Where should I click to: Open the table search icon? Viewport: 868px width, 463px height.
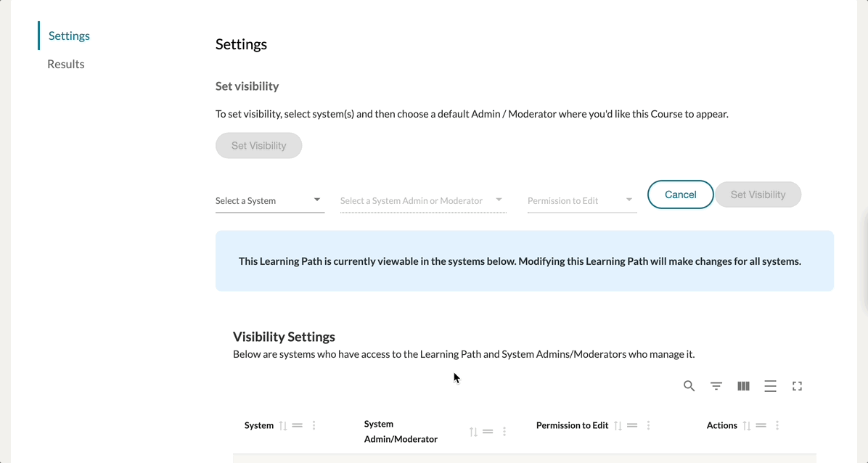point(689,386)
